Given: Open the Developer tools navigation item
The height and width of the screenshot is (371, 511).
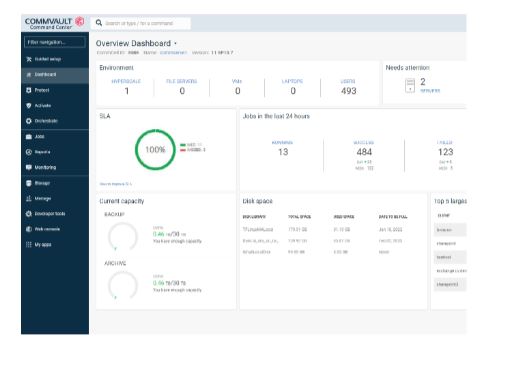Looking at the screenshot, I should click(55, 214).
